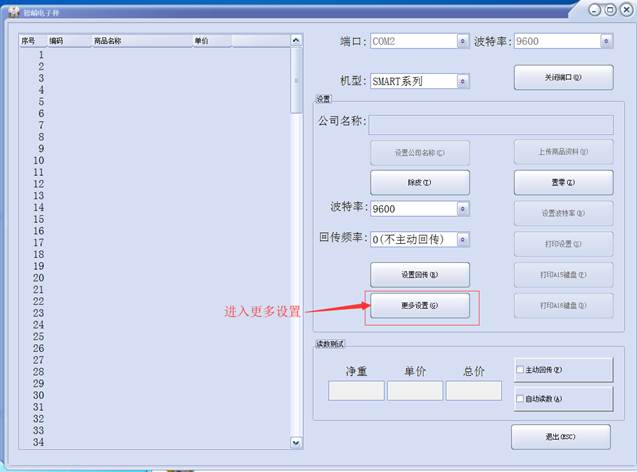Open the top 波特率 9600 dropdown beside 端口
Viewport: 637px width, 472px height.
click(x=606, y=41)
